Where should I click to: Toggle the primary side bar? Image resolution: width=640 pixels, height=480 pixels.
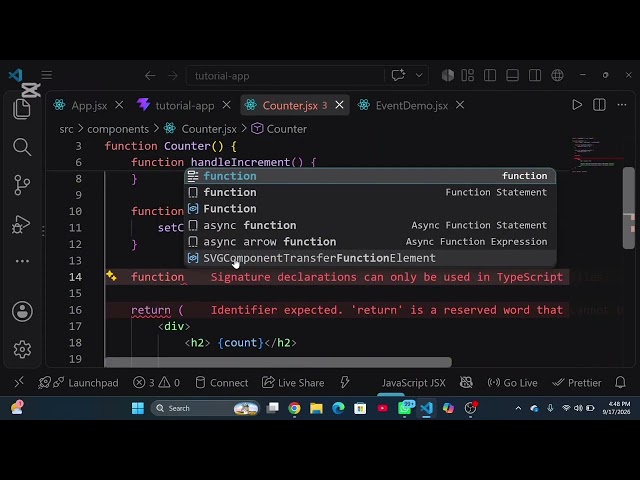pyautogui.click(x=490, y=76)
